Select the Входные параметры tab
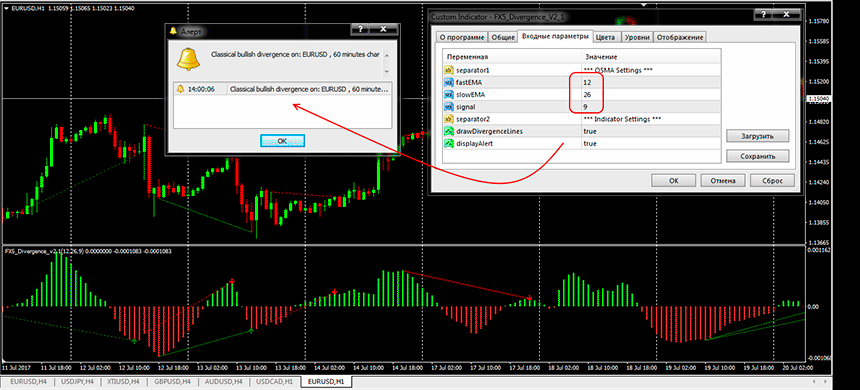The height and width of the screenshot is (390, 860). 556,36
